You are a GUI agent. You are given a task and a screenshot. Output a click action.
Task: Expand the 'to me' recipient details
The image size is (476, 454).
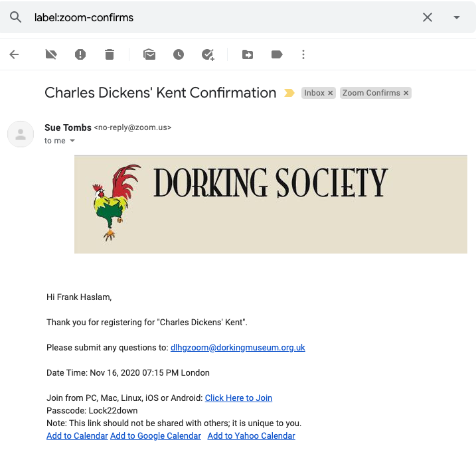point(72,141)
